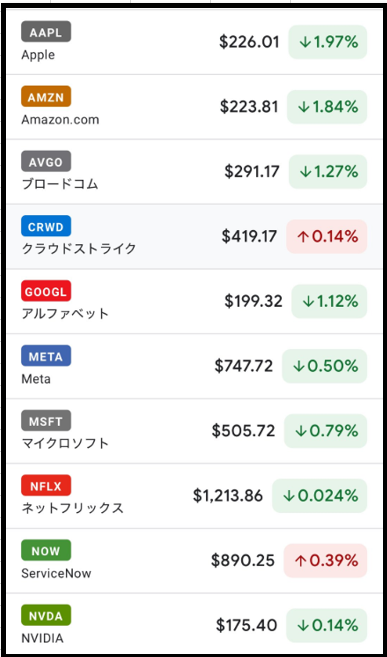Screen dimensions: 387x657
Task: Select the red NFLX ticker badge
Action: point(46,485)
